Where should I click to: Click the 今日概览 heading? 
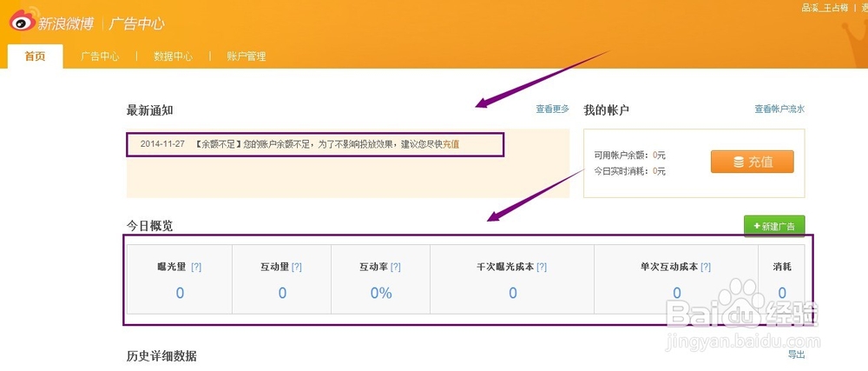pos(150,226)
